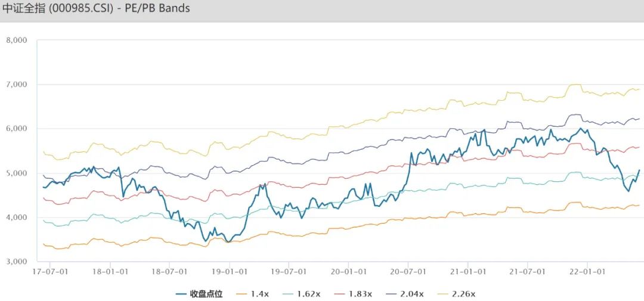
Task: Click the 8,000 y-axis value label
Action: click(16, 40)
